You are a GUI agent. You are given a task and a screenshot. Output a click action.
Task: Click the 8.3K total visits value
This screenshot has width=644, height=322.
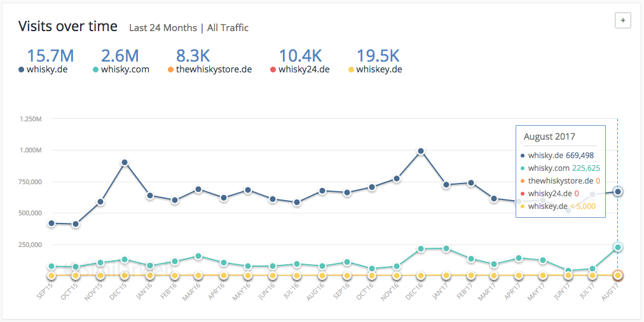[x=193, y=56]
